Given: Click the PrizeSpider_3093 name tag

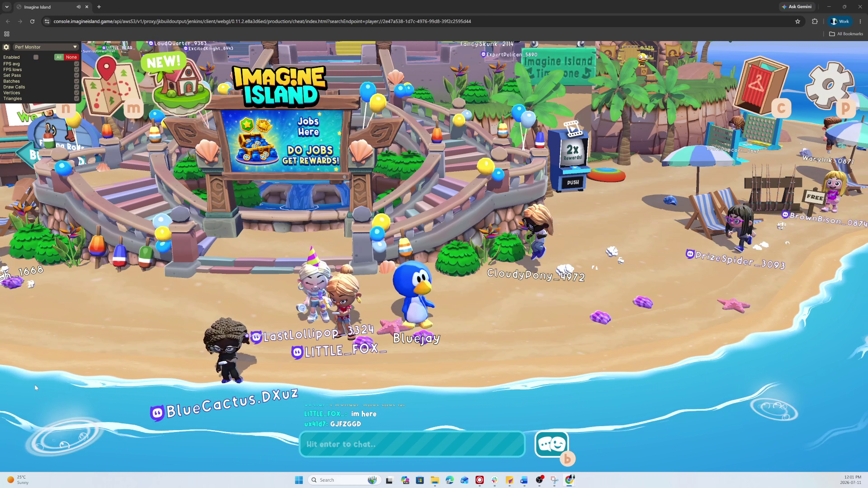Looking at the screenshot, I should point(736,259).
